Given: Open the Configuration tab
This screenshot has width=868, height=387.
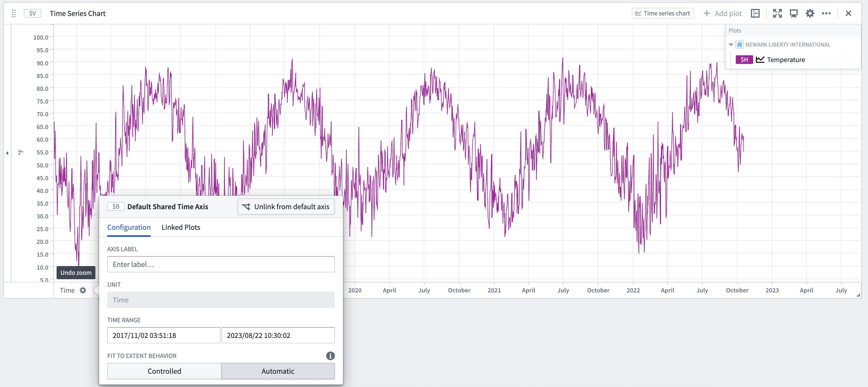Looking at the screenshot, I should (x=129, y=227).
